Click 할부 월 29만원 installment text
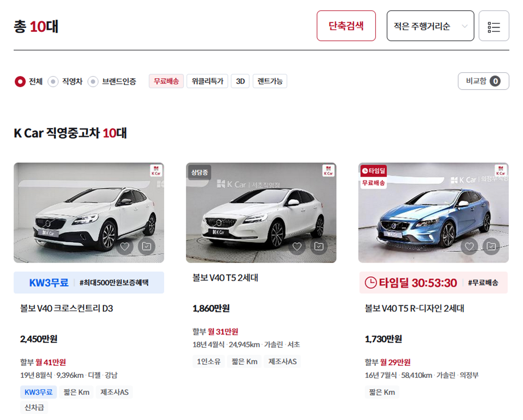The height and width of the screenshot is (420, 523). coord(387,363)
